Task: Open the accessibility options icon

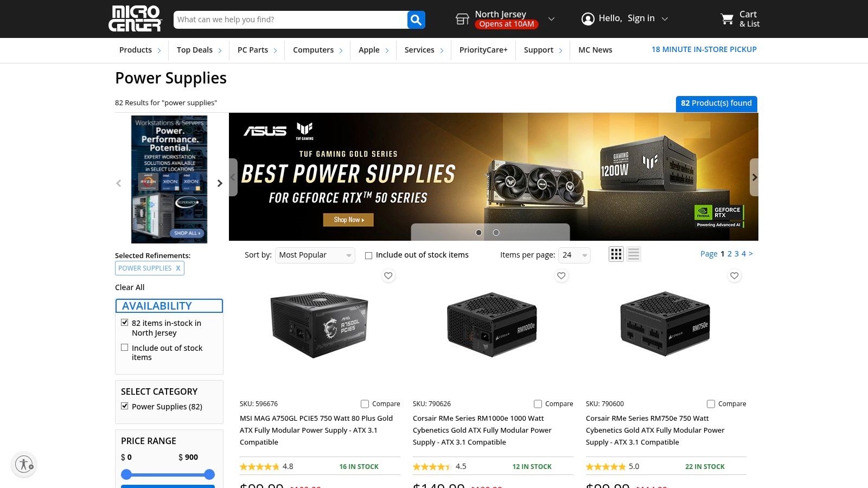Action: pyautogui.click(x=24, y=464)
